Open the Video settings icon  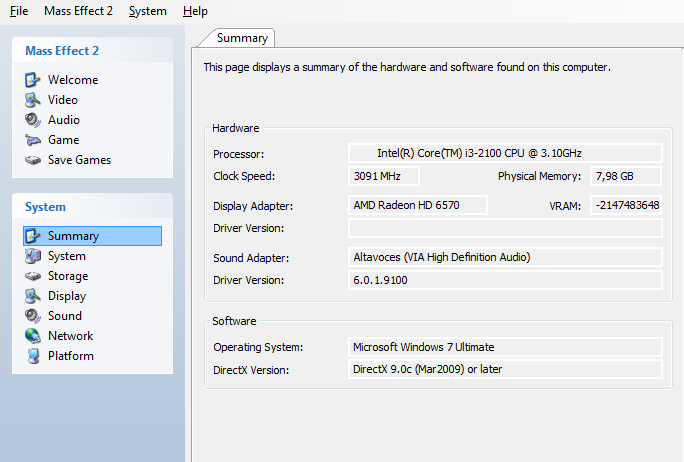pyautogui.click(x=32, y=100)
